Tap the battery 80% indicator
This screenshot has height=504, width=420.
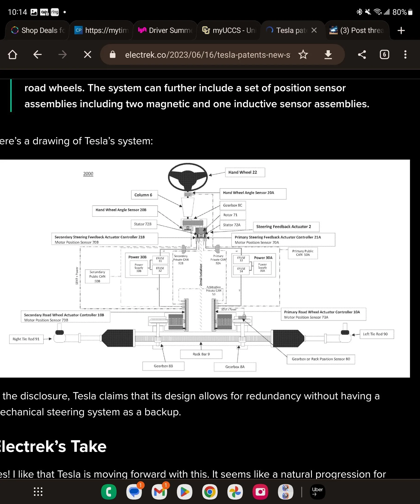point(402,12)
